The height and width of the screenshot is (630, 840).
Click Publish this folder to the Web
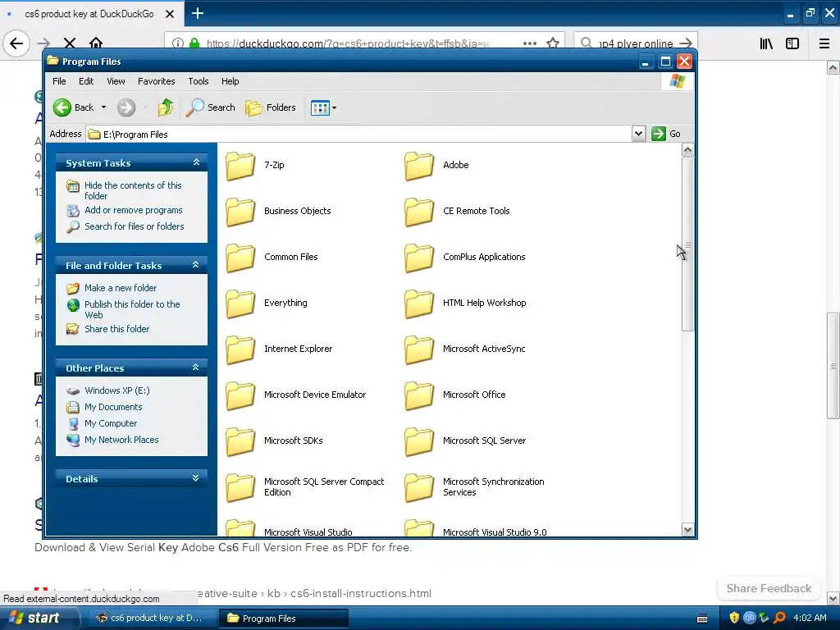132,309
